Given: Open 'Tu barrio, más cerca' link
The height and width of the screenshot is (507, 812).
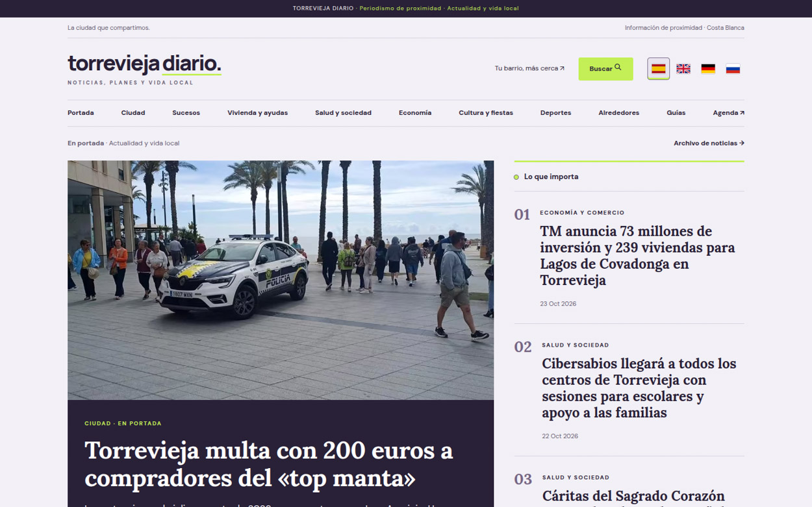Looking at the screenshot, I should tap(529, 68).
